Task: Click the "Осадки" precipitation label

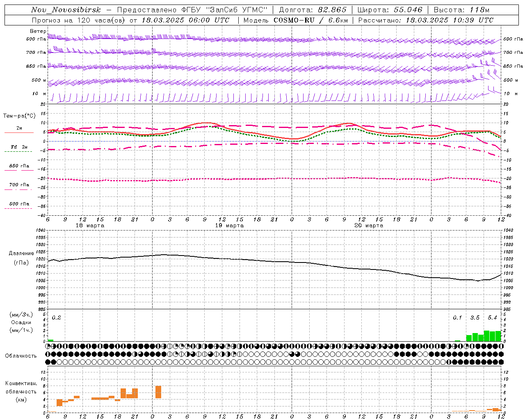Action: pyautogui.click(x=21, y=322)
